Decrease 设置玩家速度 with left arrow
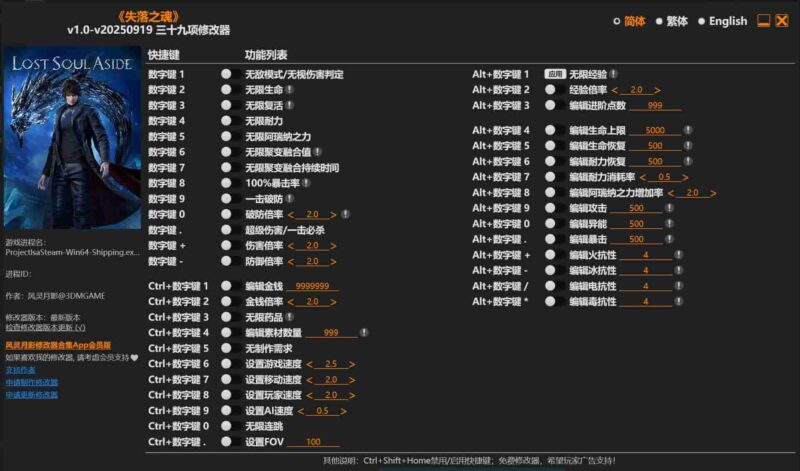The height and width of the screenshot is (471, 800). pos(310,395)
